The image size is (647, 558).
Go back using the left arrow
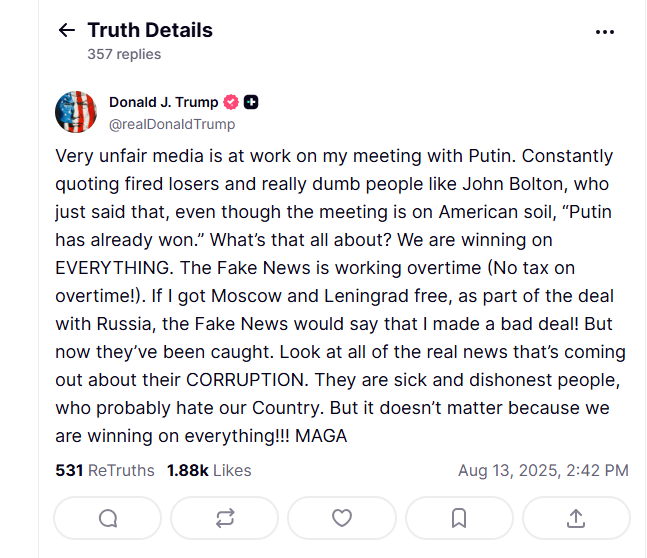coord(66,30)
